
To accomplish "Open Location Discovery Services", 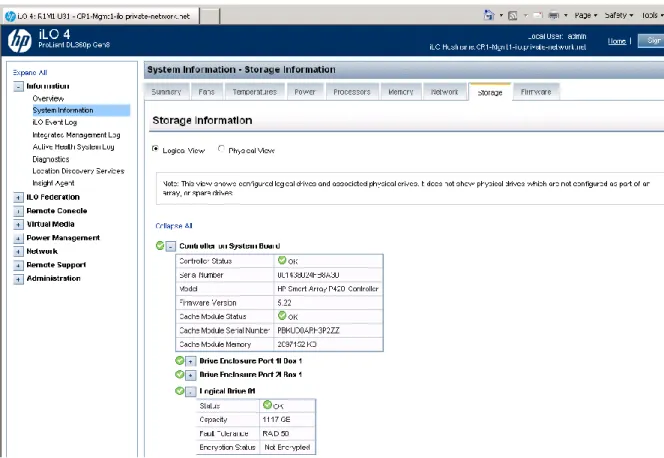I will point(78,171).
